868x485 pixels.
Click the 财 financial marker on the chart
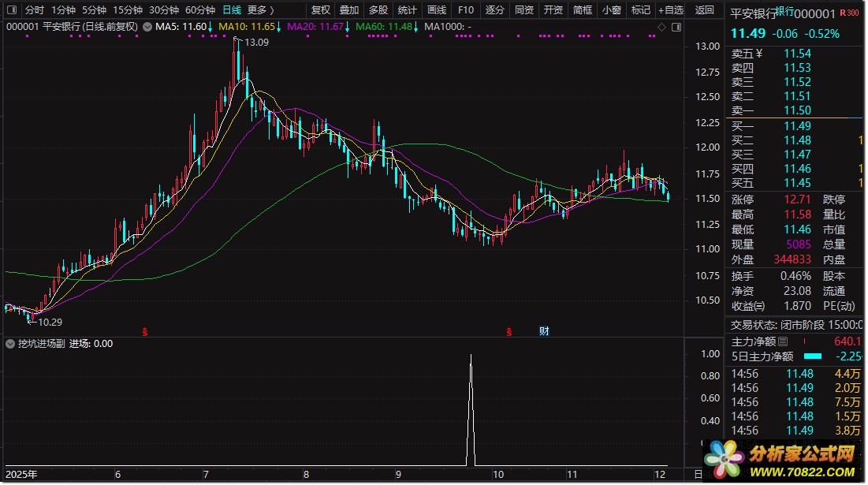[544, 331]
